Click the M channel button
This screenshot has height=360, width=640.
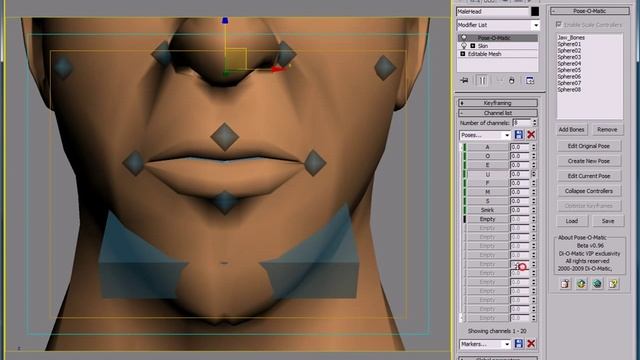coord(487,192)
